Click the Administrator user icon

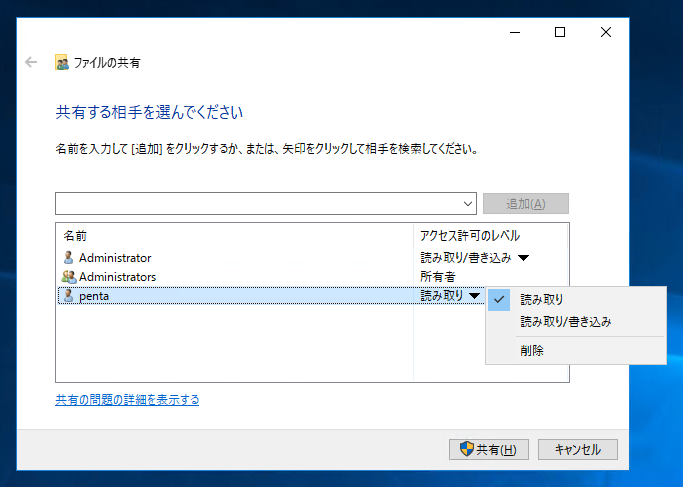(x=68, y=257)
